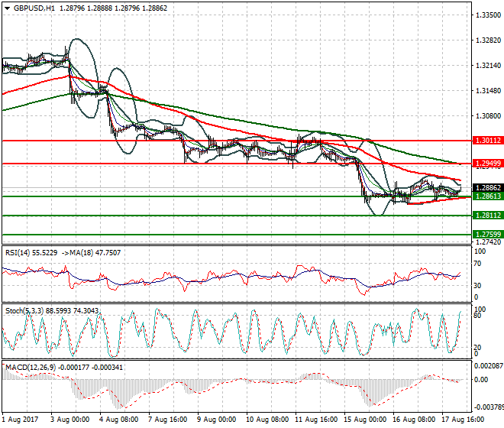Viewport: 504px width, 428px height.
Task: Click the green 1.28613 support price label
Action: 488,196
